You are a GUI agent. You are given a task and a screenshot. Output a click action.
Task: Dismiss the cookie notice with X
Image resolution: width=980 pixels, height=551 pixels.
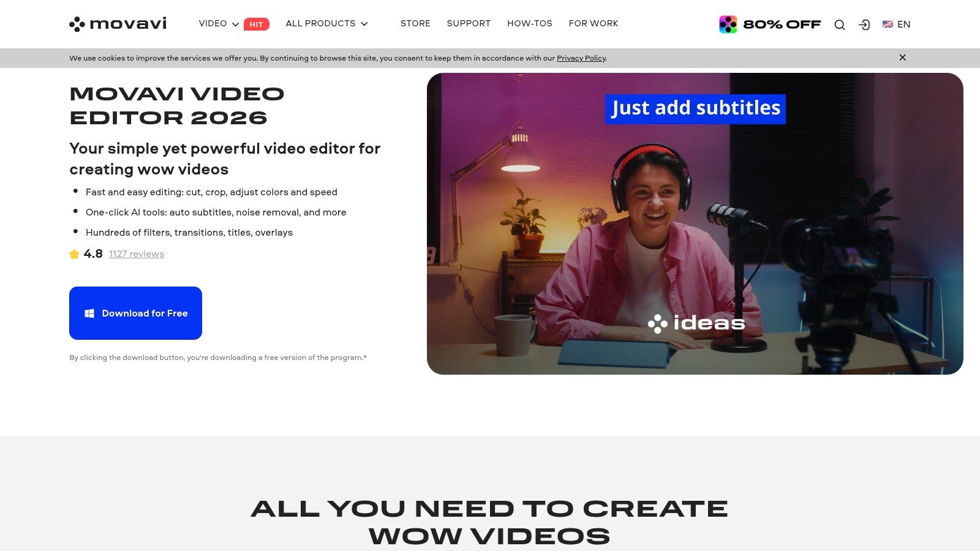tap(902, 58)
